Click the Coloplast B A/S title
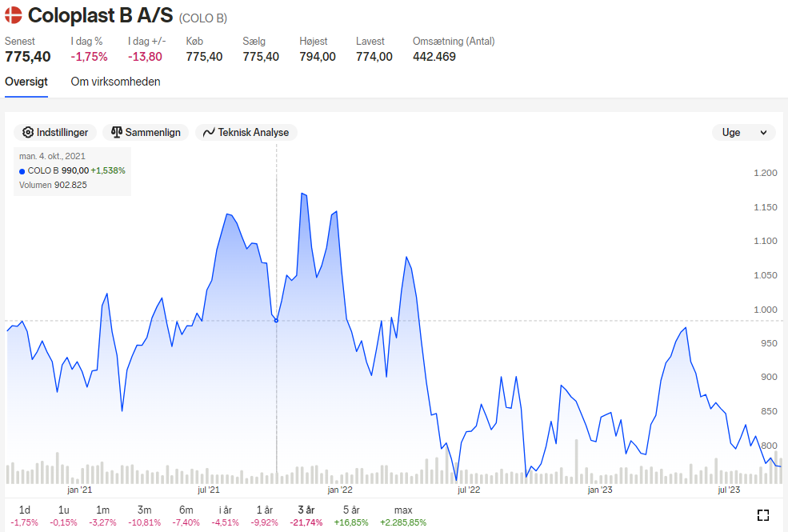The height and width of the screenshot is (532, 788). pyautogui.click(x=101, y=15)
